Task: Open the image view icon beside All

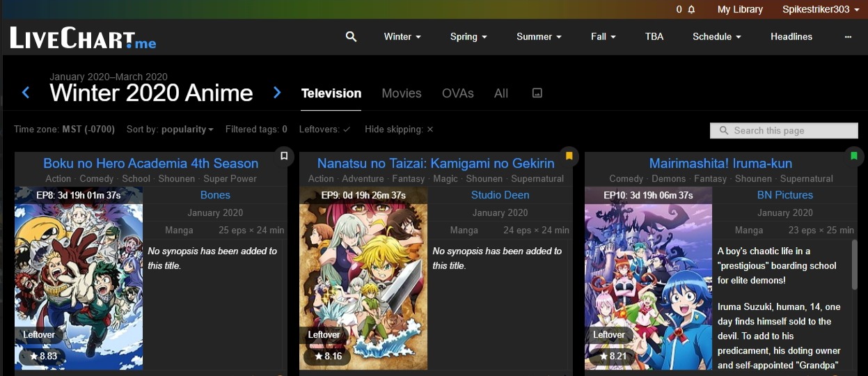Action: [x=537, y=93]
